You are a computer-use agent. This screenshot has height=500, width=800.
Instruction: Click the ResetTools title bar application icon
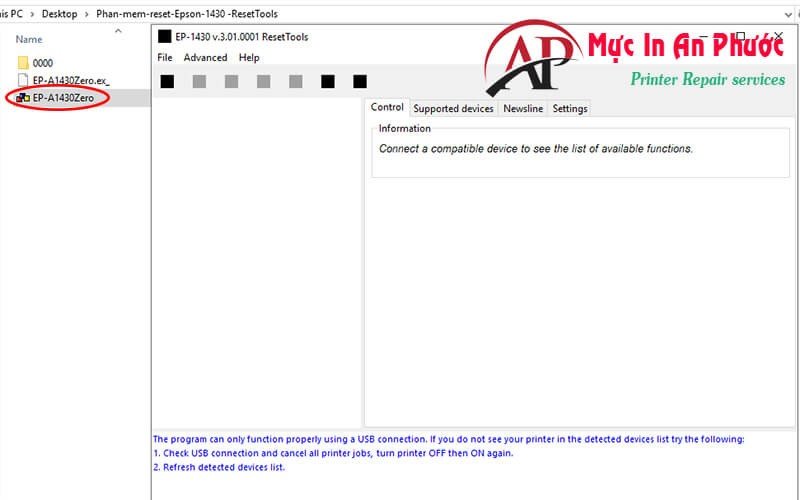(x=165, y=38)
